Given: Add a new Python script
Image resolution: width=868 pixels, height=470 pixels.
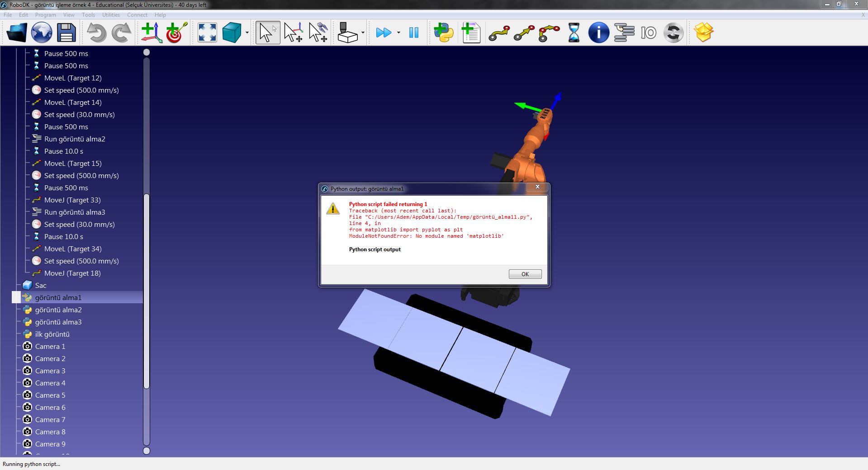Looking at the screenshot, I should tap(443, 33).
